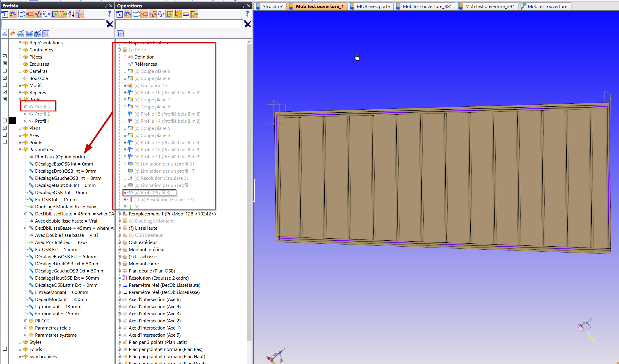The width and height of the screenshot is (619, 364).
Task: Click the tree hierarchy icon in Opérations toolbar
Action: (153, 14)
